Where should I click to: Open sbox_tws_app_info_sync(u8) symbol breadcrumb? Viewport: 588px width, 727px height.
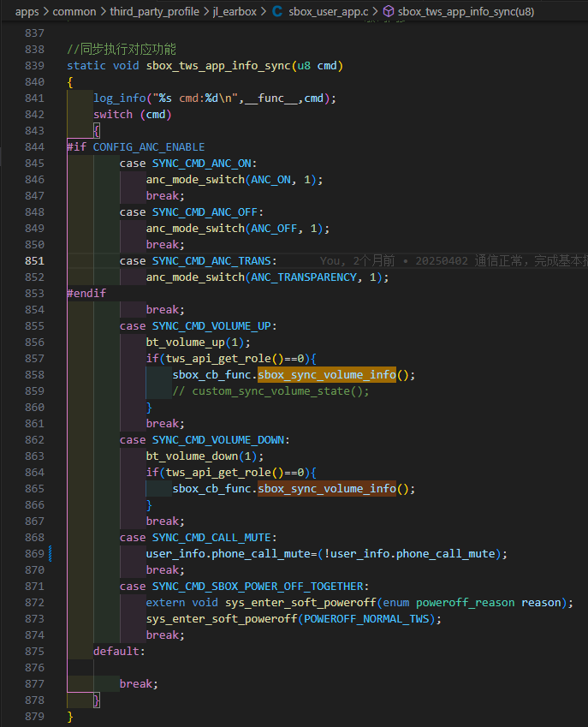tap(466, 12)
